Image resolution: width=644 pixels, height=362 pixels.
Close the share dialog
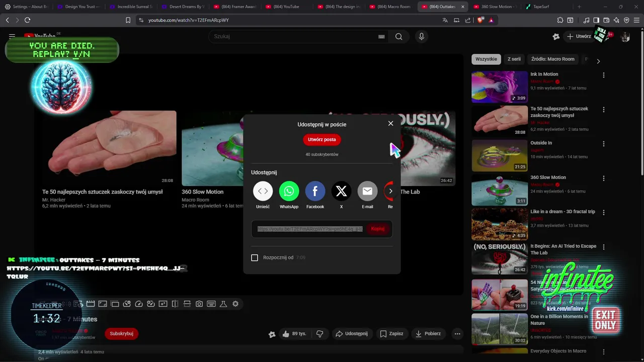tap(390, 124)
